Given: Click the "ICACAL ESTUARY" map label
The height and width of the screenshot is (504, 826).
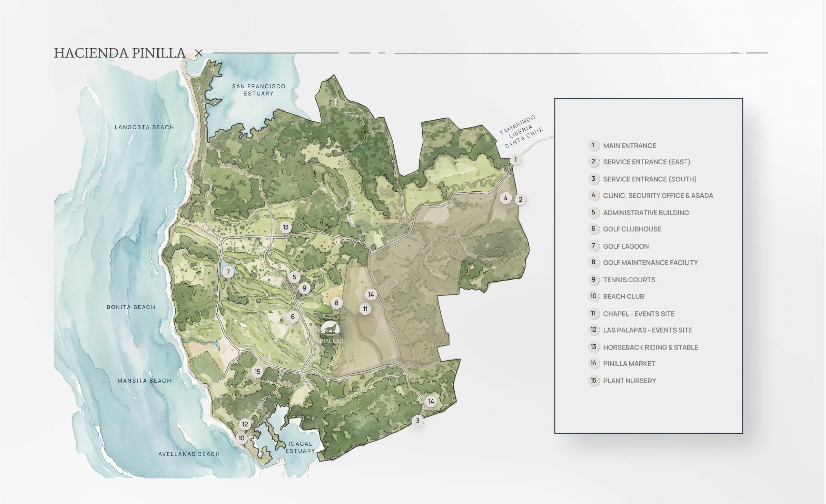Looking at the screenshot, I should (300, 447).
